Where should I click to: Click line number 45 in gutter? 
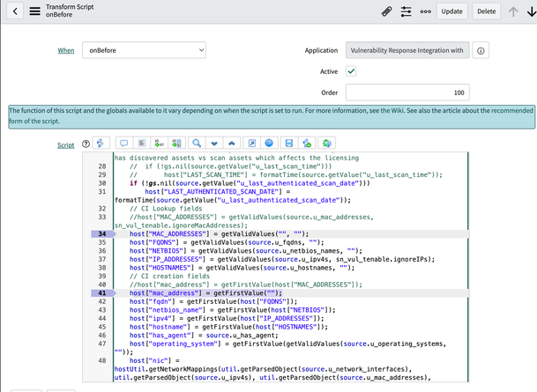102,327
